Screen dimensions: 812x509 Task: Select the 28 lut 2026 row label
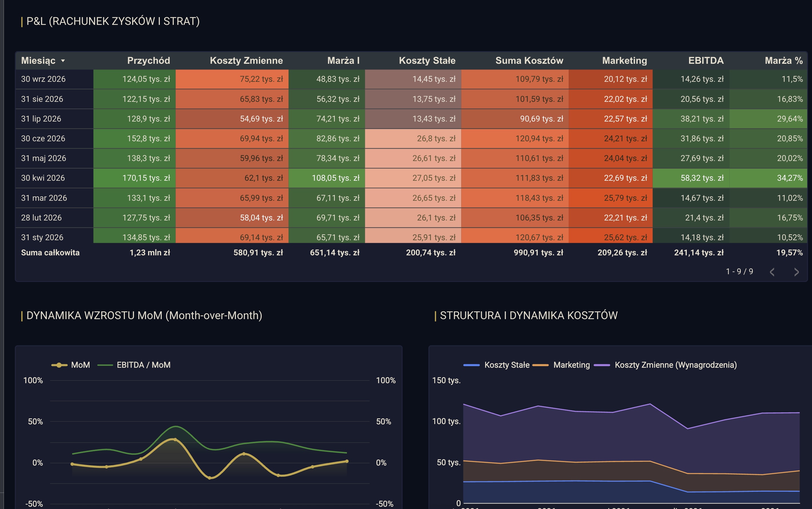[x=41, y=218]
